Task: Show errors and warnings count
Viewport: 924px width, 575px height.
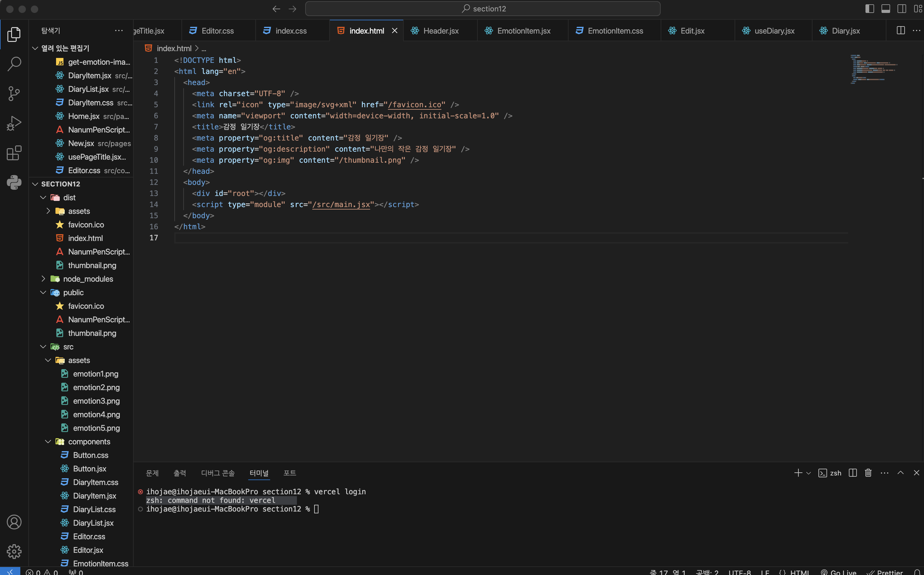Action: click(42, 571)
